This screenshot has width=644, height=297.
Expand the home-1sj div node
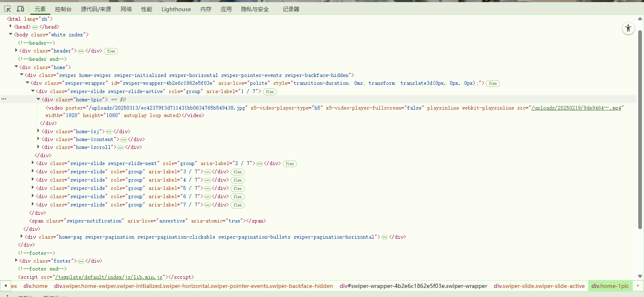tap(38, 131)
